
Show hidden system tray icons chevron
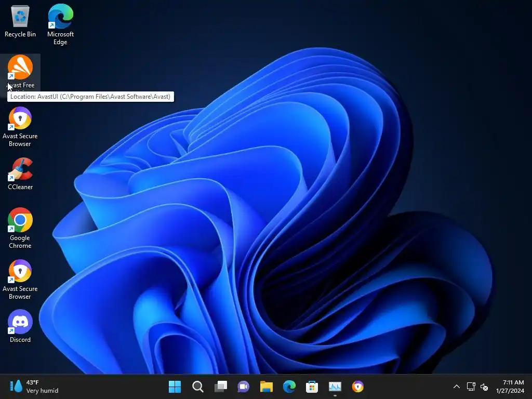tap(457, 387)
